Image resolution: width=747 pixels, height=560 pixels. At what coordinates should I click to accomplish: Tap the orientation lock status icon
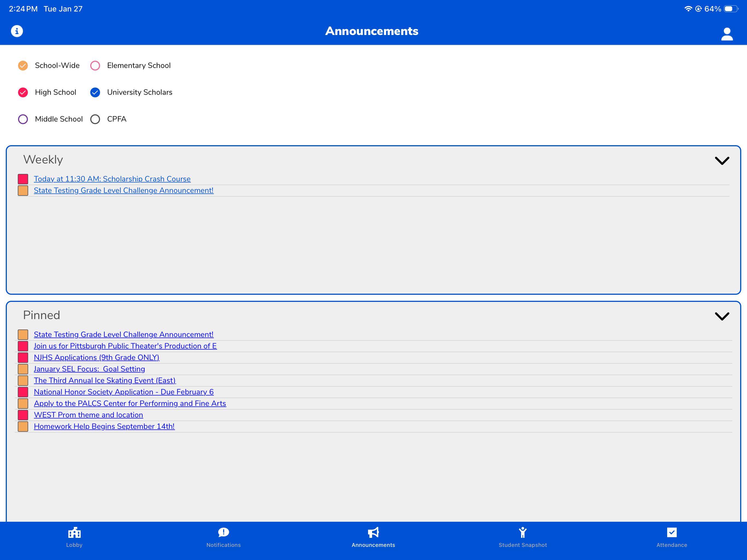point(698,9)
